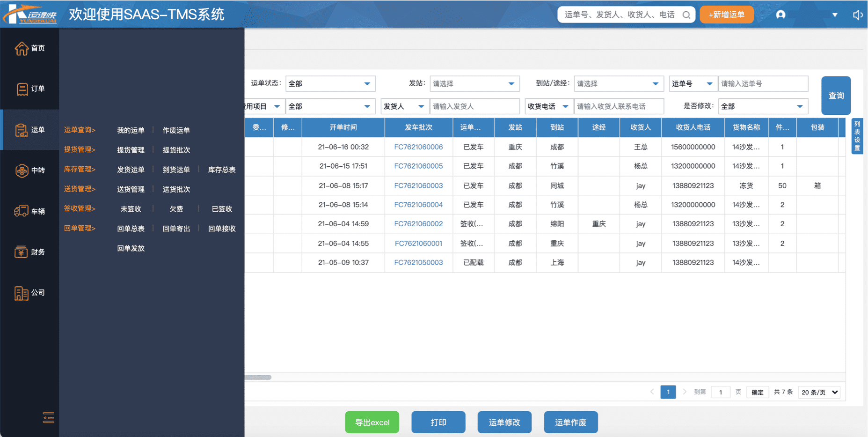Expand the 运单状态 dropdown
This screenshot has height=437, width=868.
[330, 84]
